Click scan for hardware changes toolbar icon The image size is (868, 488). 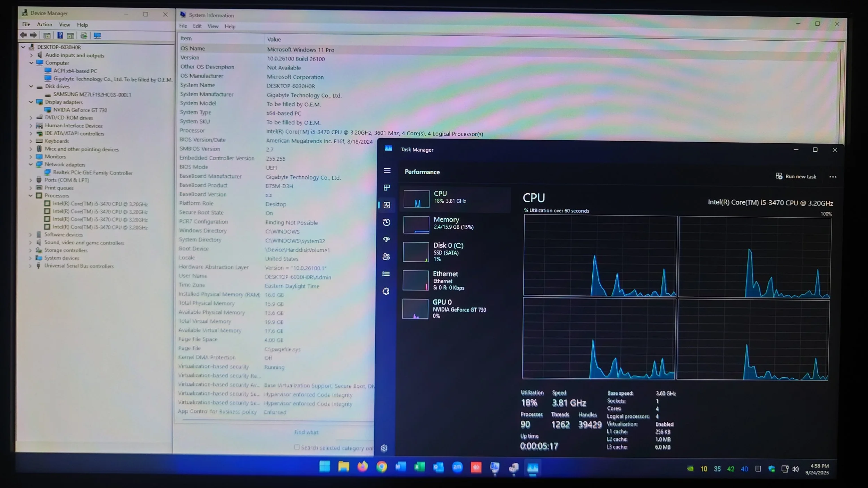[x=97, y=36]
